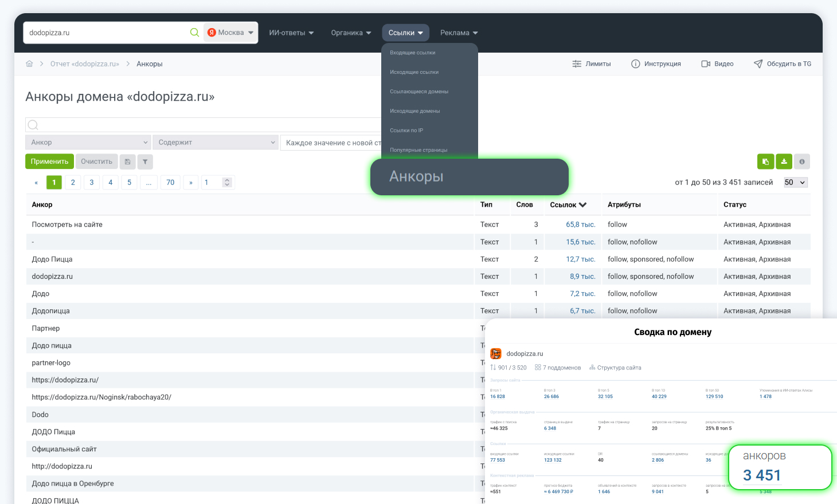
Task: Select Ссылки по IP menu item
Action: click(406, 131)
